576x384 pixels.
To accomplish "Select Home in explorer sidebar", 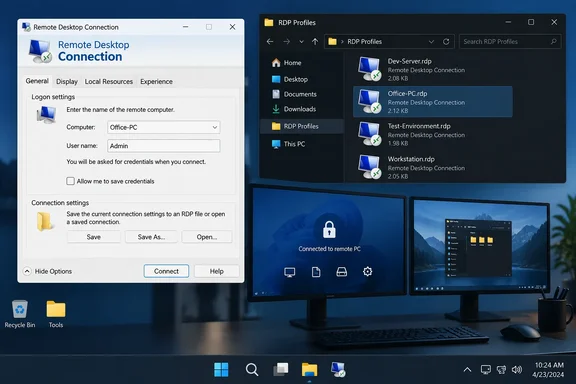I will pyautogui.click(x=302, y=63).
